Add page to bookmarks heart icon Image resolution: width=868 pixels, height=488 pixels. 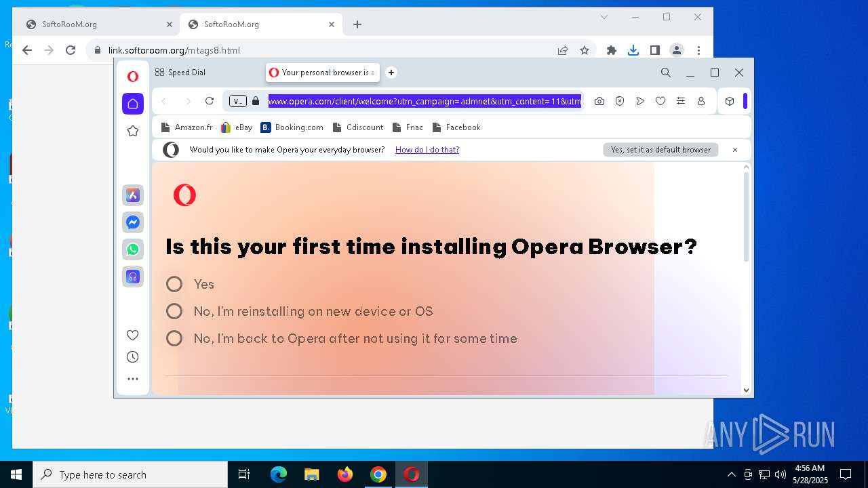coord(660,101)
